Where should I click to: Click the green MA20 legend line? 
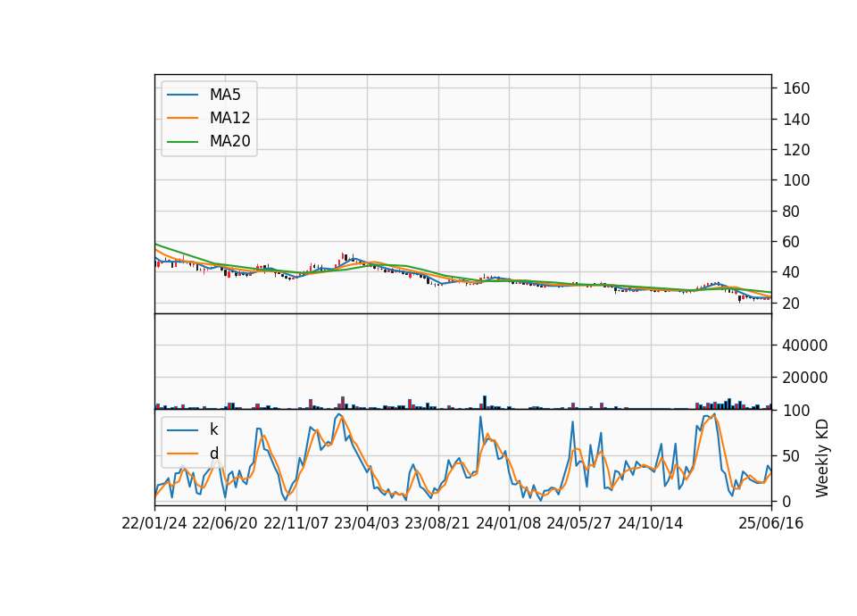click(182, 142)
